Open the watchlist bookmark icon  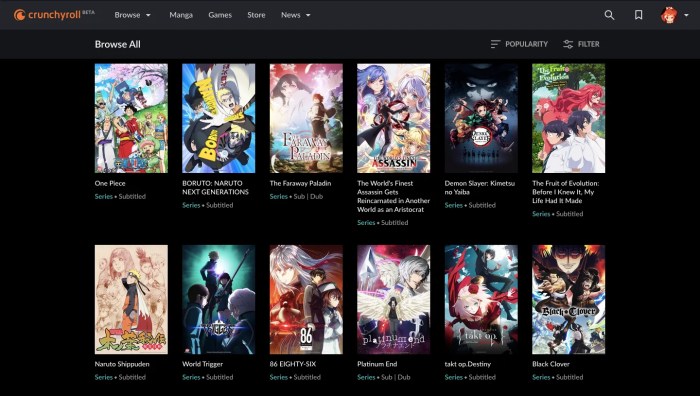click(x=638, y=15)
